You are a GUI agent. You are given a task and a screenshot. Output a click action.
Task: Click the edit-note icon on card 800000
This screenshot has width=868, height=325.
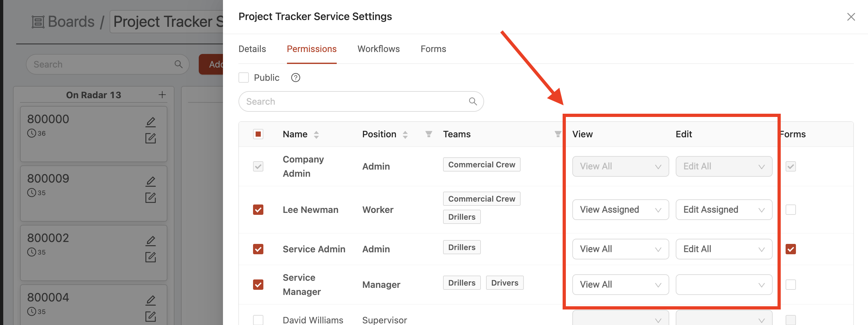pos(151,138)
